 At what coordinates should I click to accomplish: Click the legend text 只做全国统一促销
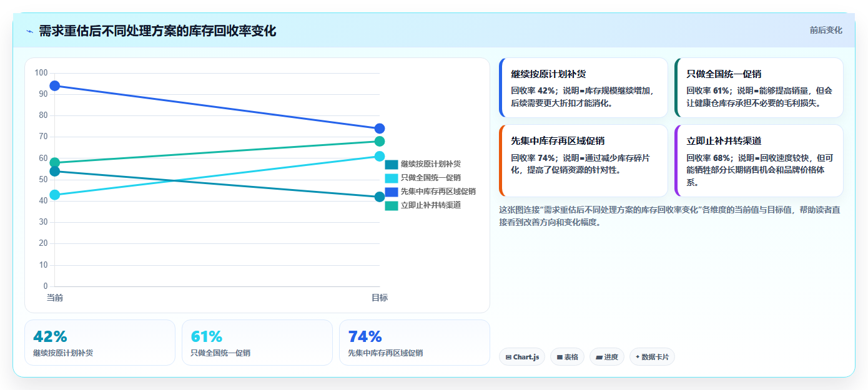pos(431,178)
